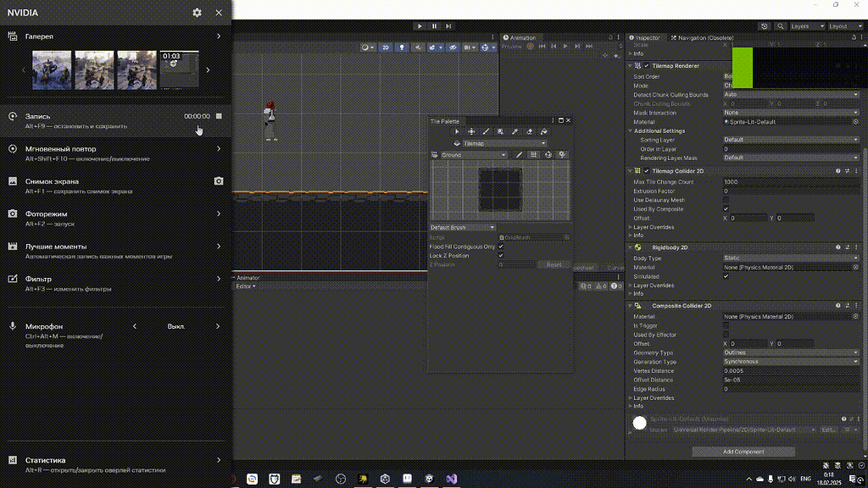Disable Used By Composite on Tilemap Collider 2D
868x488 pixels.
[x=726, y=208]
